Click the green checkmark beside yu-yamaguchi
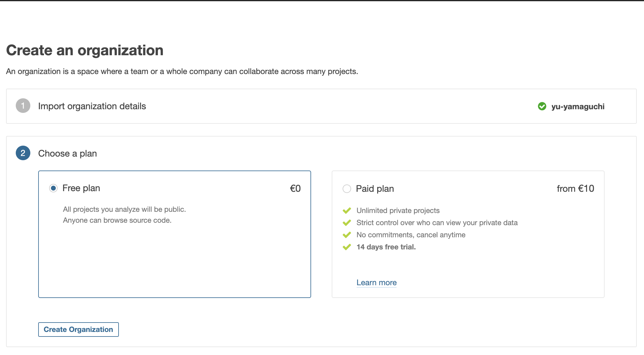Image resolution: width=644 pixels, height=355 pixels. 542,106
